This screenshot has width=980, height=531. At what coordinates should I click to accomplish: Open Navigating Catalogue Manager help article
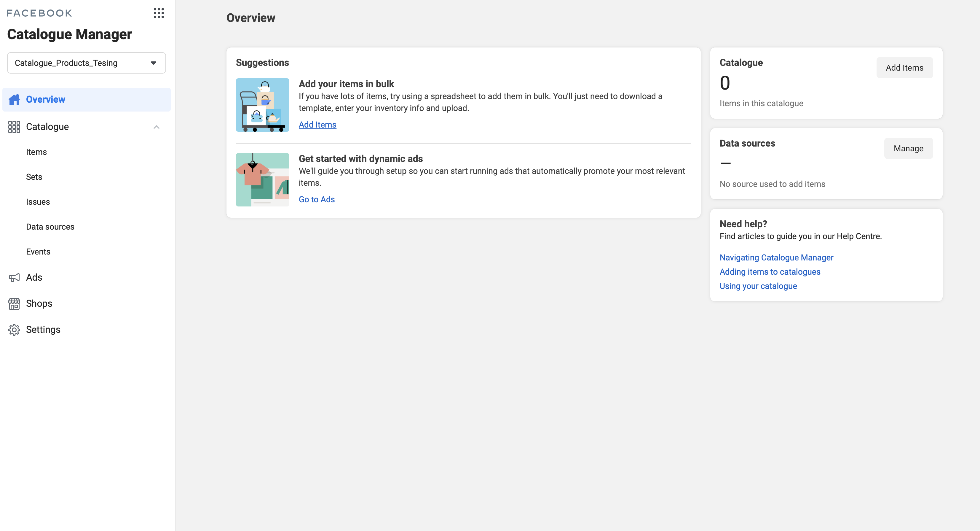point(776,258)
